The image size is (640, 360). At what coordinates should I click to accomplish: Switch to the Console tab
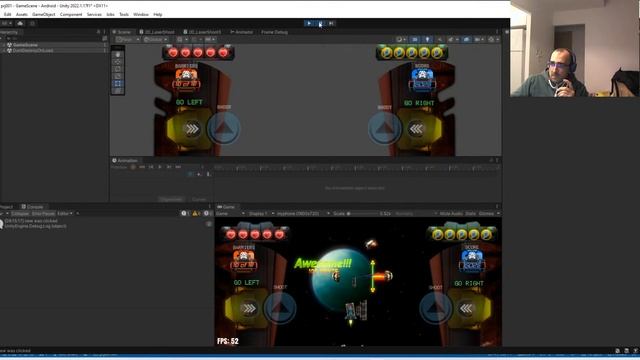click(32, 207)
